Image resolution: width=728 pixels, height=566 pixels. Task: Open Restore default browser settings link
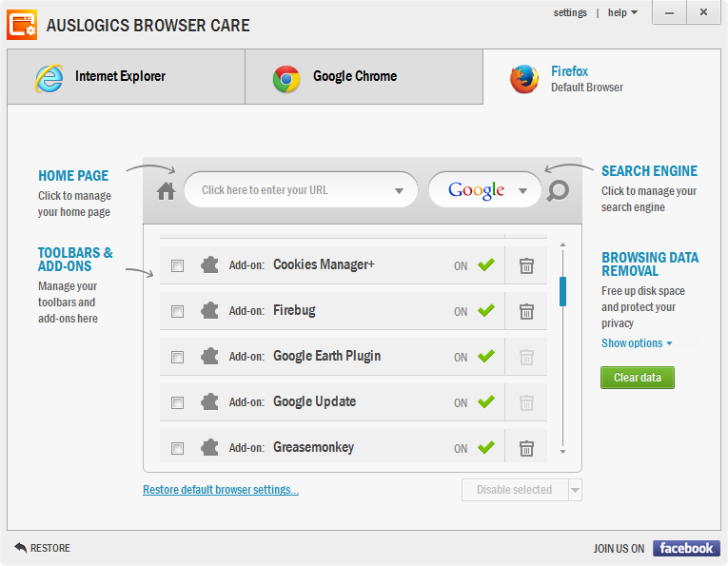221,490
